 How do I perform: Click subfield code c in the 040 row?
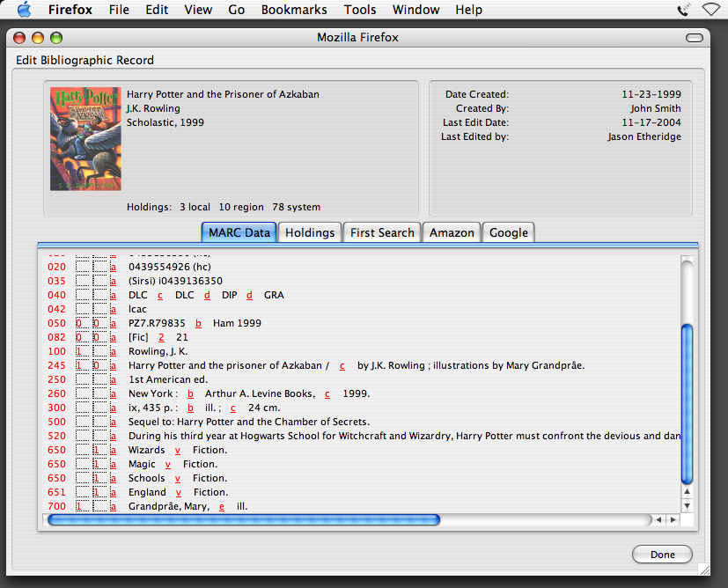click(x=160, y=295)
